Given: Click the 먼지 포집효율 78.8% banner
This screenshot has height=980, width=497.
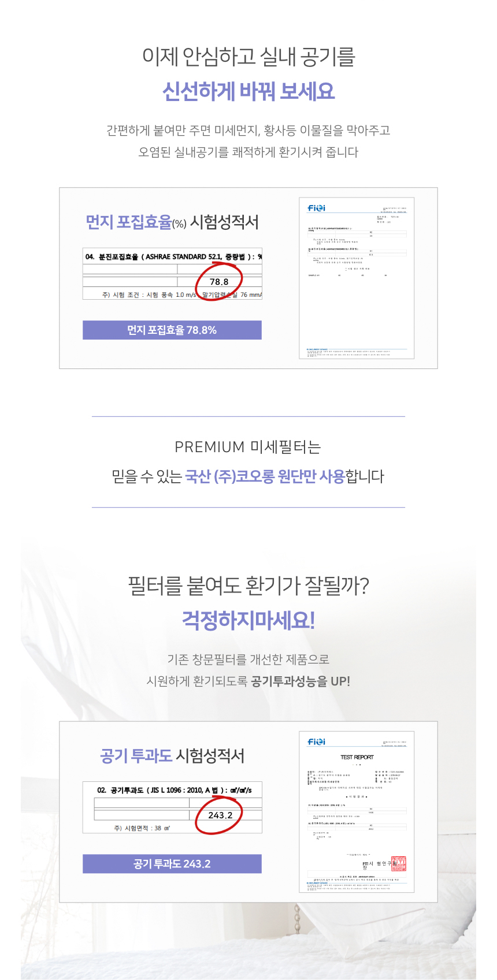Looking at the screenshot, I should pos(172,330).
